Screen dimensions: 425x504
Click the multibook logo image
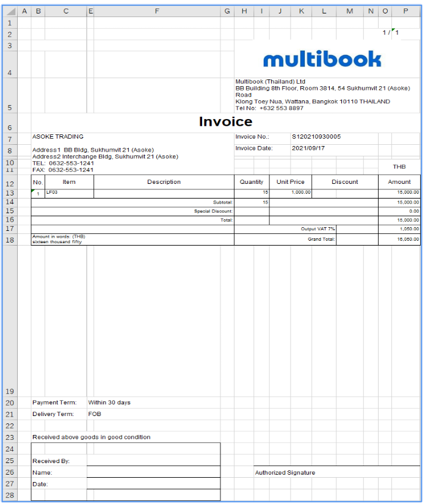(322, 59)
